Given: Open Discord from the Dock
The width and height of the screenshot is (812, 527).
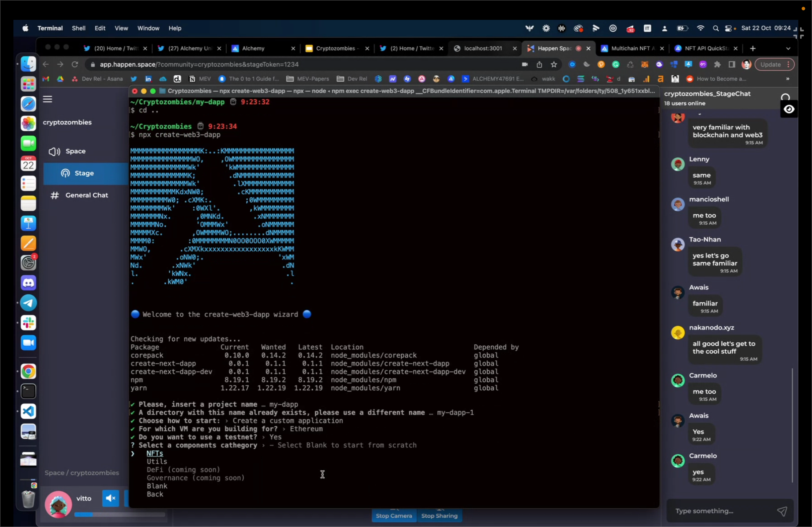Looking at the screenshot, I should point(28,283).
